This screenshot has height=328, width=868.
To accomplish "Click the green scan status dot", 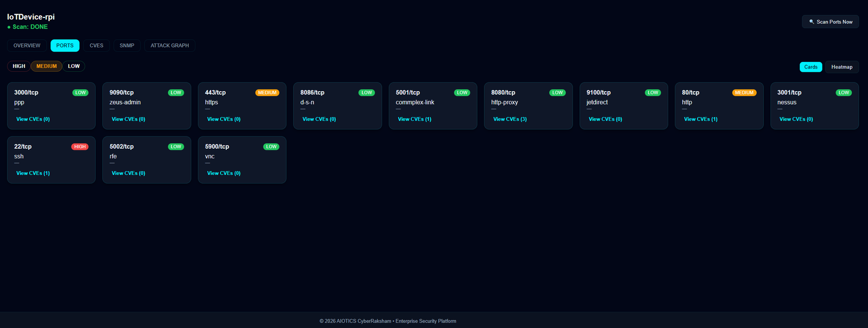I will tap(9, 27).
